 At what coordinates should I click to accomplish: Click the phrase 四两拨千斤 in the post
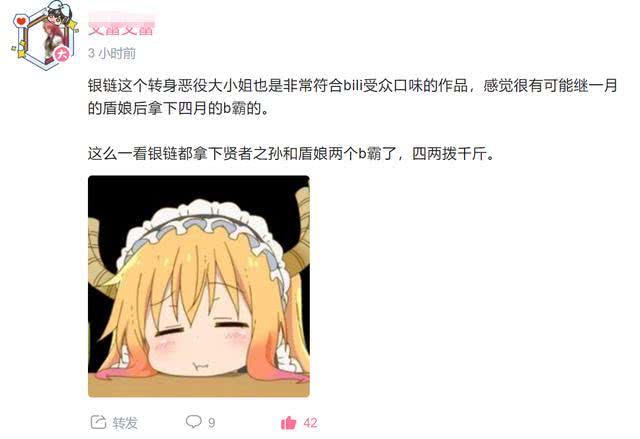[449, 154]
